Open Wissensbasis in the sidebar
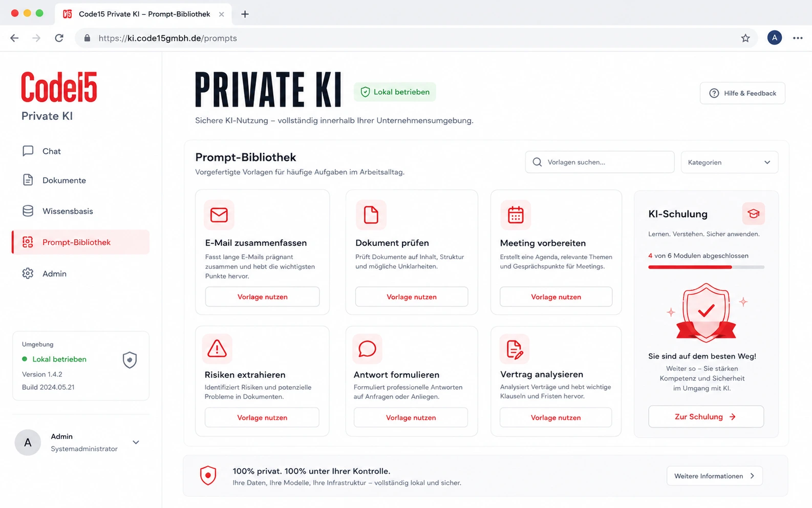The image size is (812, 508). (80, 211)
